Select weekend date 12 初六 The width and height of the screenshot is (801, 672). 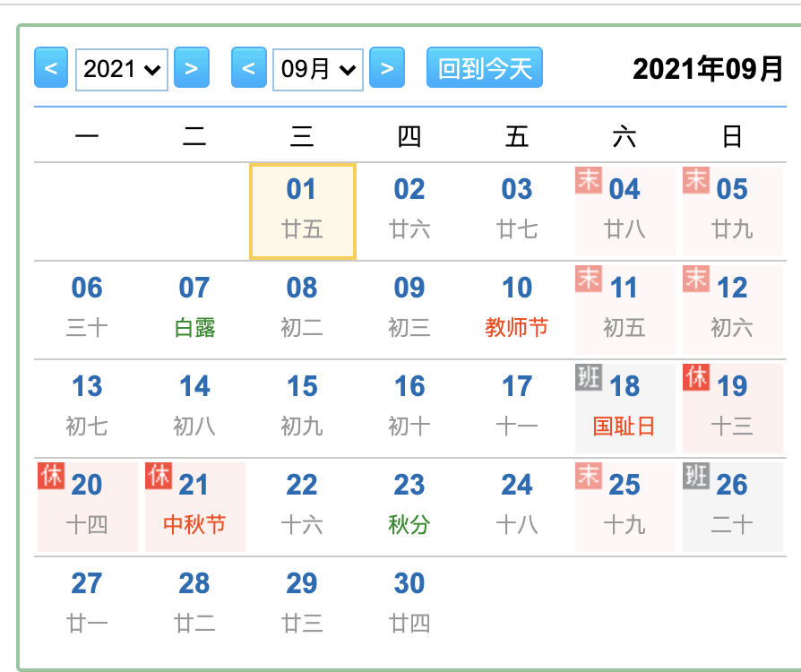point(733,310)
